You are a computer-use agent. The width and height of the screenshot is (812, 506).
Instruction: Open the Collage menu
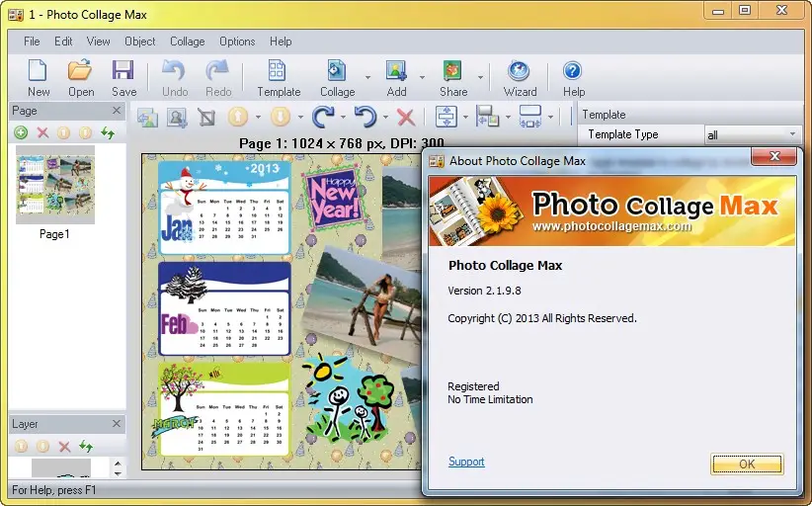pyautogui.click(x=187, y=42)
